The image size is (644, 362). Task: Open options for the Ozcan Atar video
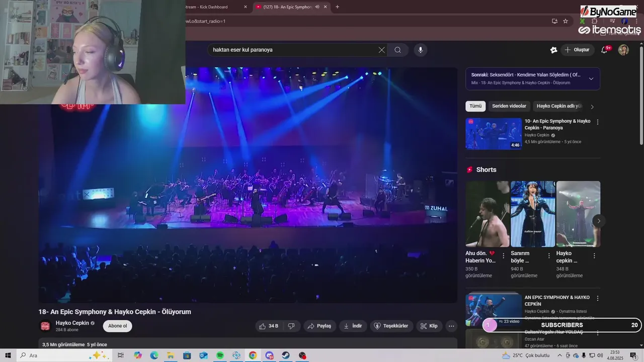(x=598, y=333)
